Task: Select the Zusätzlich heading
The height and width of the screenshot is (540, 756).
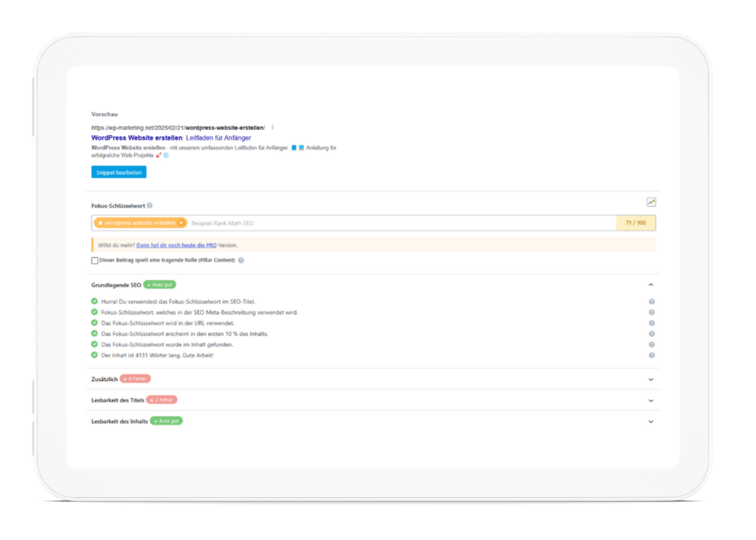Action: 105,379
